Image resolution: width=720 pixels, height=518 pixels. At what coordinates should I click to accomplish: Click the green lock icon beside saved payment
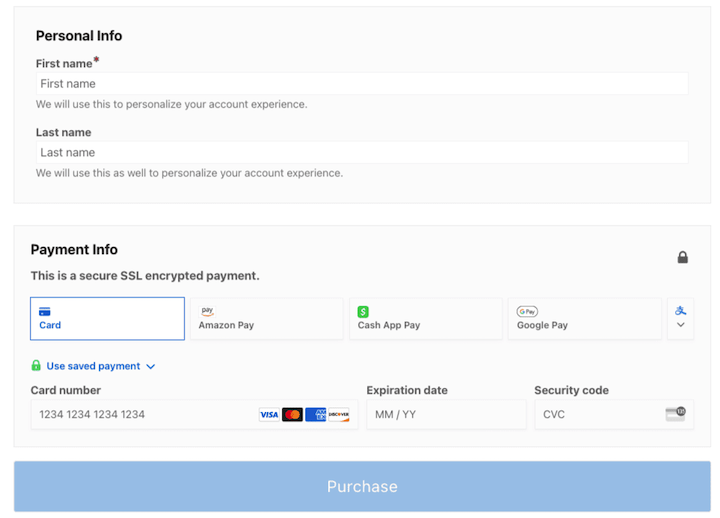(36, 366)
